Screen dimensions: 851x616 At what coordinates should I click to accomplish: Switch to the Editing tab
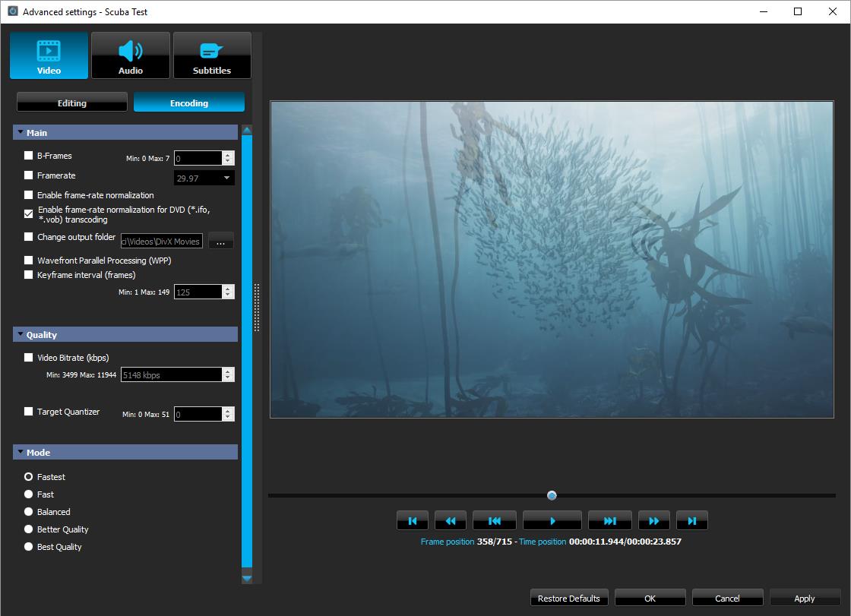click(x=72, y=103)
